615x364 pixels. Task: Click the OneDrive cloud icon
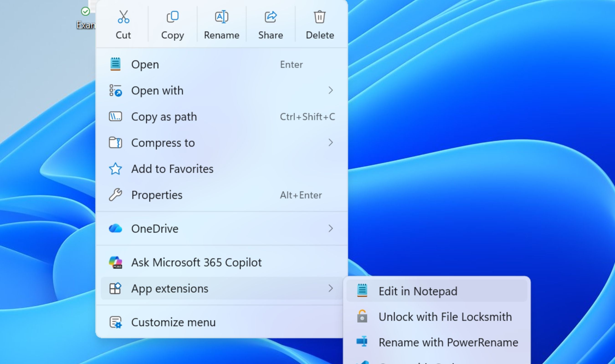coord(115,228)
